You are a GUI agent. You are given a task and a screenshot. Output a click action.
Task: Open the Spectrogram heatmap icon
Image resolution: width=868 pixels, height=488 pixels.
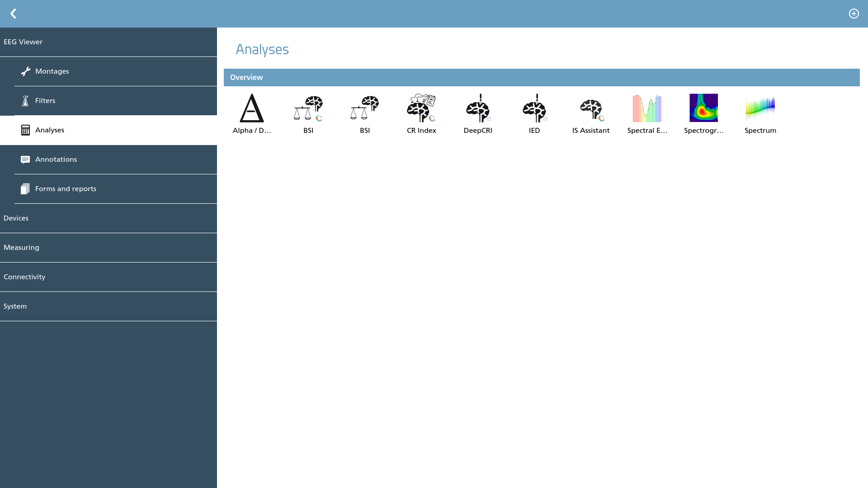(x=704, y=108)
